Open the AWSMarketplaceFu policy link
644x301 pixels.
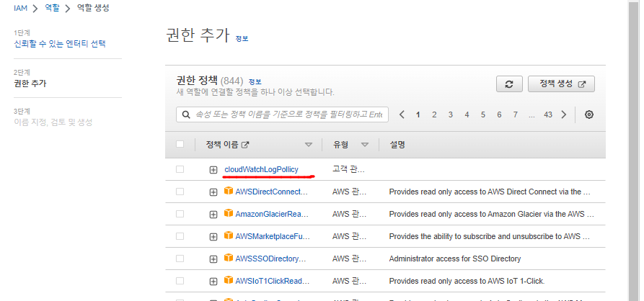[x=273, y=236]
